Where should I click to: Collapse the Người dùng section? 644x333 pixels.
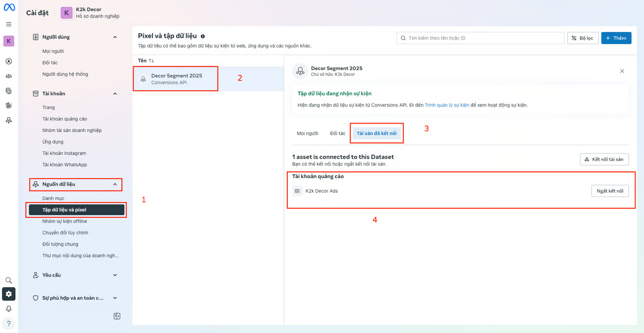coord(115,37)
